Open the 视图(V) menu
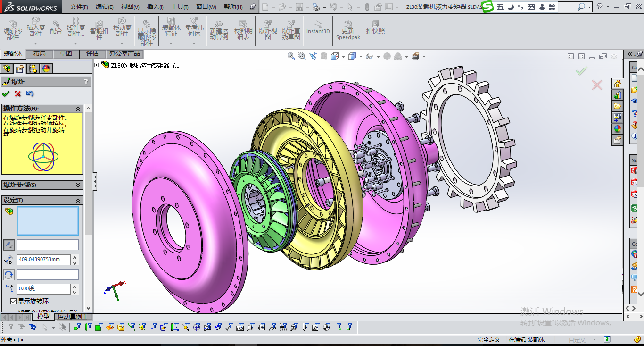The width and height of the screenshot is (644, 346). click(x=130, y=7)
